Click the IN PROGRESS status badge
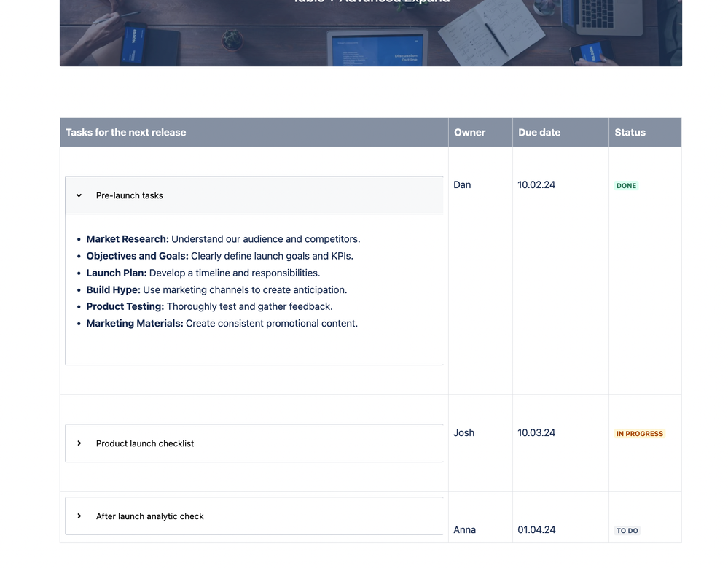 pos(639,433)
